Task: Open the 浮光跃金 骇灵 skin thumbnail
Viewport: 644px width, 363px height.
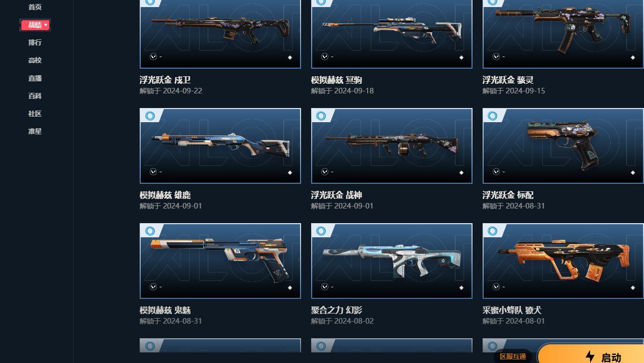Action: (563, 34)
